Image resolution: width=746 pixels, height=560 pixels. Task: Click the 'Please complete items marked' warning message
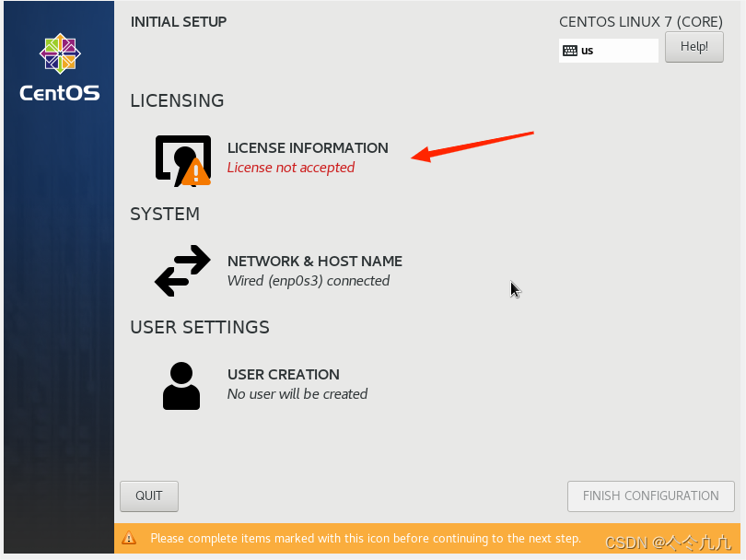coord(366,538)
